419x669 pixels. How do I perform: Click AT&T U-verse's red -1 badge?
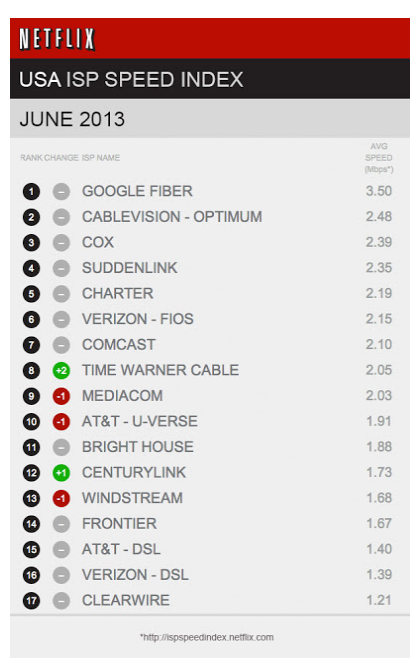pos(61,422)
